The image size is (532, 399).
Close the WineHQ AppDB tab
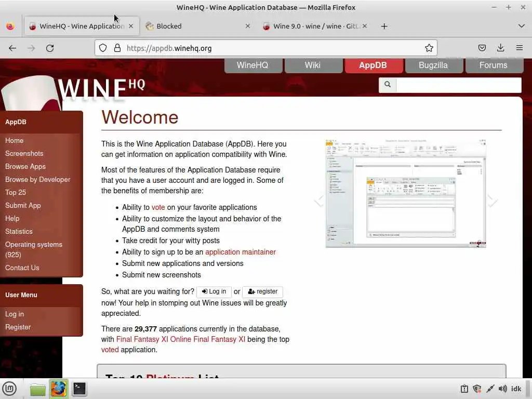(x=131, y=26)
